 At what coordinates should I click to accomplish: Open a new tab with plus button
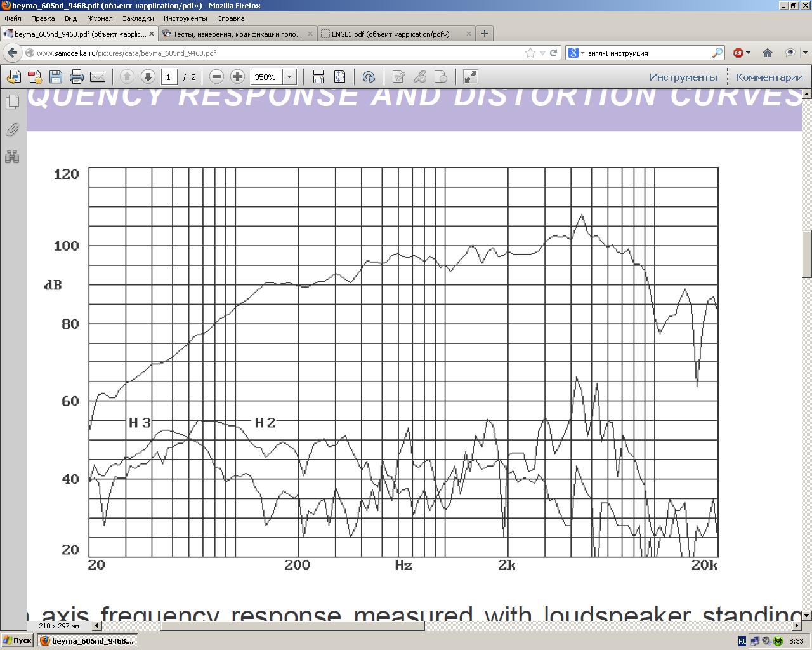point(485,34)
